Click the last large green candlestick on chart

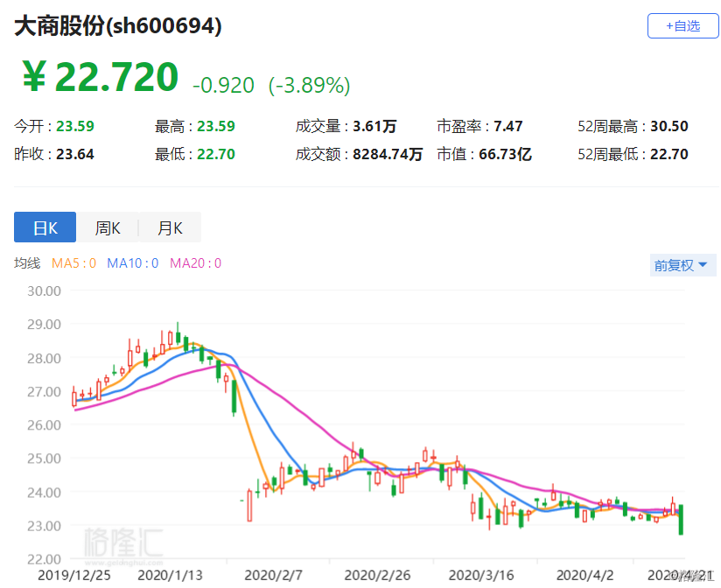pyautogui.click(x=681, y=520)
